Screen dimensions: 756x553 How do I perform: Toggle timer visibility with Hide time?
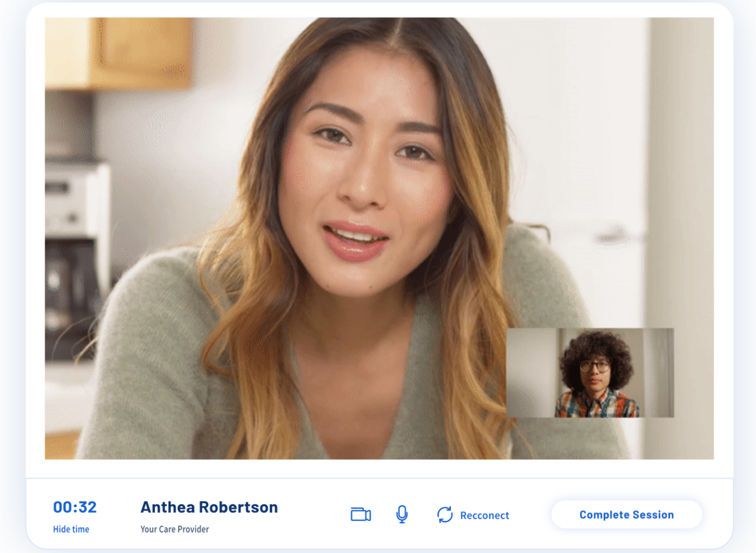click(x=71, y=529)
